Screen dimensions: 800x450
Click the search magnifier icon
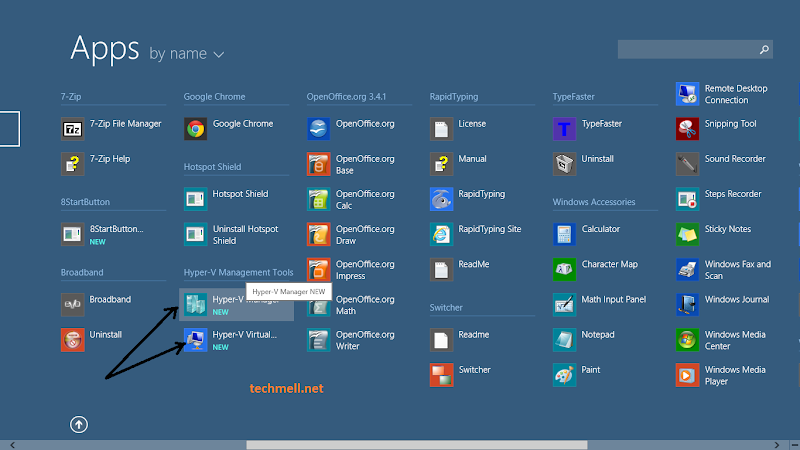tap(764, 49)
